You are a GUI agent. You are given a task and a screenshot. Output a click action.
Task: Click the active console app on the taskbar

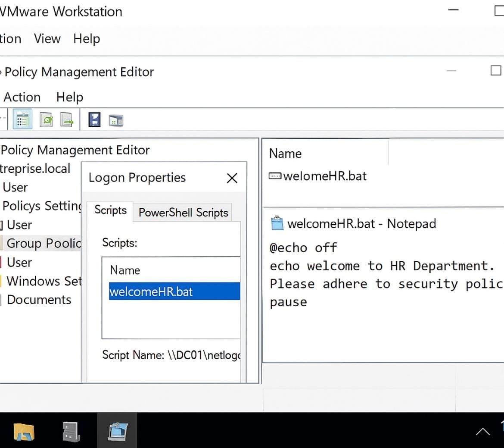pyautogui.click(x=117, y=431)
